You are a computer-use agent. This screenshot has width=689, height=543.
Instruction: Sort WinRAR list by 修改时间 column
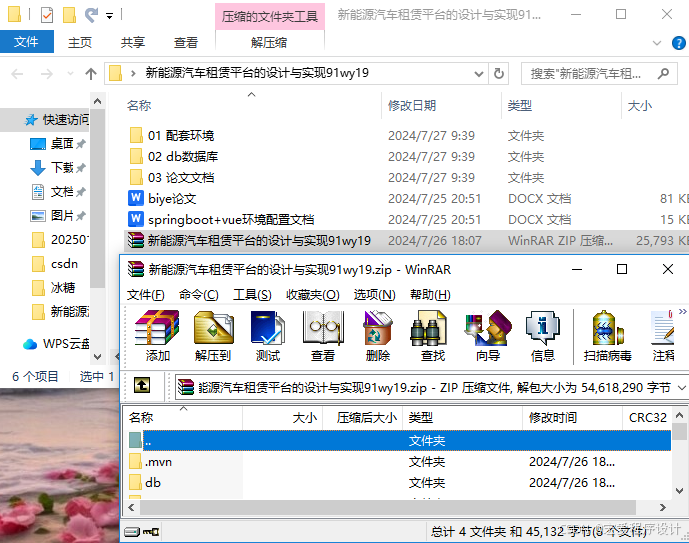(x=552, y=417)
